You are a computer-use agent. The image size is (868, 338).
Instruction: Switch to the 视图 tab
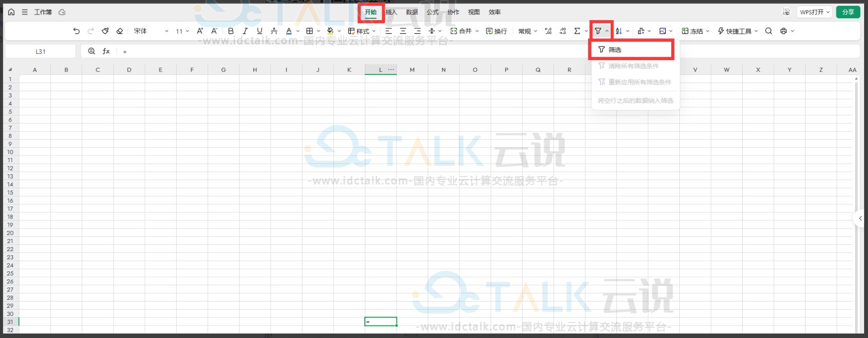click(474, 12)
